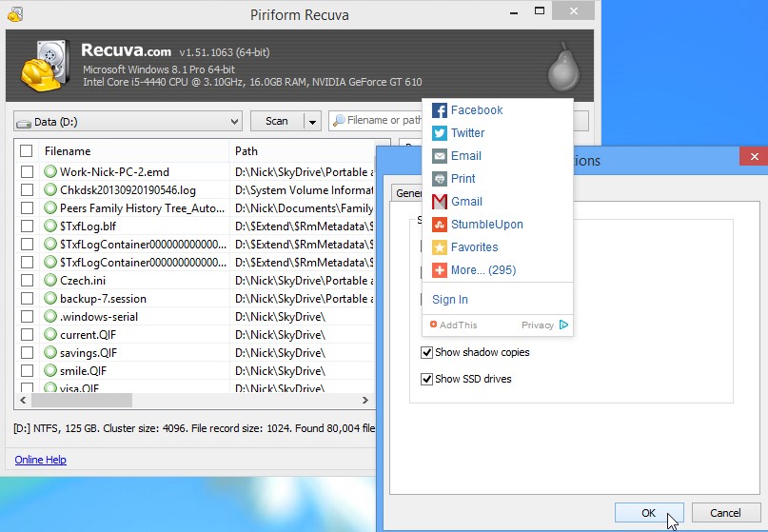Screen dimensions: 768x532
Task: Click the Recuva hard hat logo
Action: [44, 66]
